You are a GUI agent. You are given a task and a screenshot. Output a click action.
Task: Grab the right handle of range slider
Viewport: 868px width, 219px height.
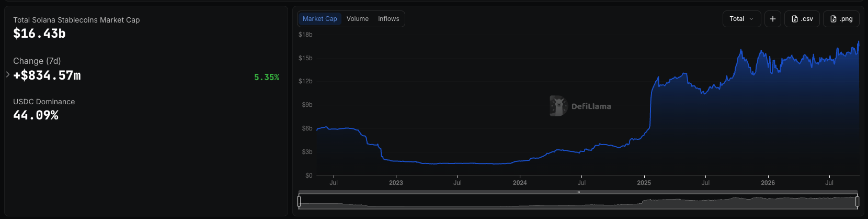point(857,201)
